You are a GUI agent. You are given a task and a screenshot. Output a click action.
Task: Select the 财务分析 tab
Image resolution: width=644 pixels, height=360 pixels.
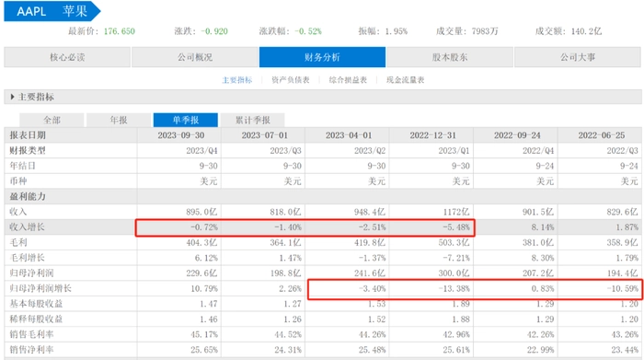[322, 57]
